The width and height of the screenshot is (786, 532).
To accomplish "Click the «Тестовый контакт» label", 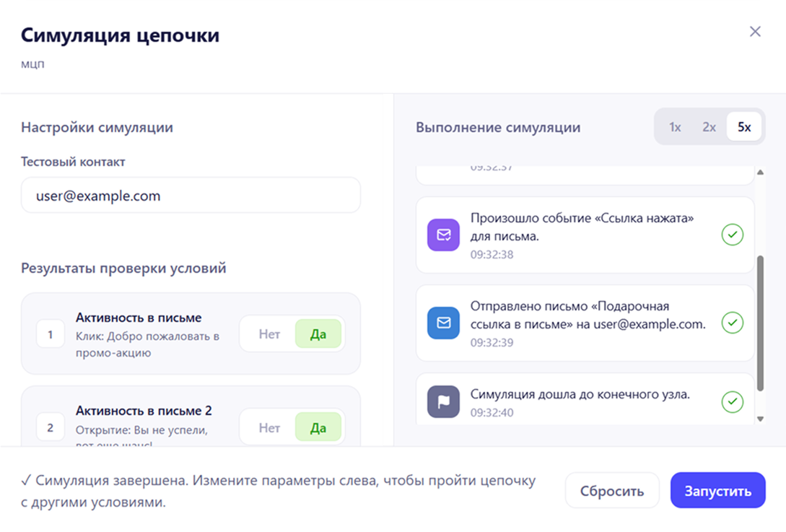I will click(73, 162).
